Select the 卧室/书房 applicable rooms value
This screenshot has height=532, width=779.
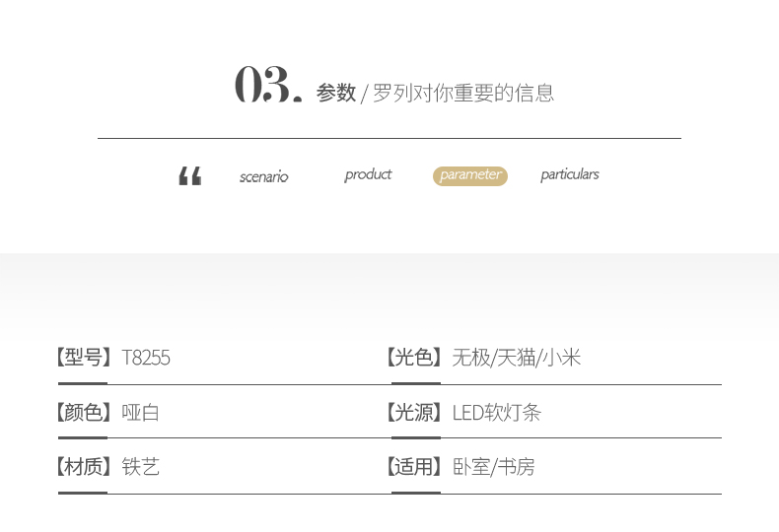(493, 466)
